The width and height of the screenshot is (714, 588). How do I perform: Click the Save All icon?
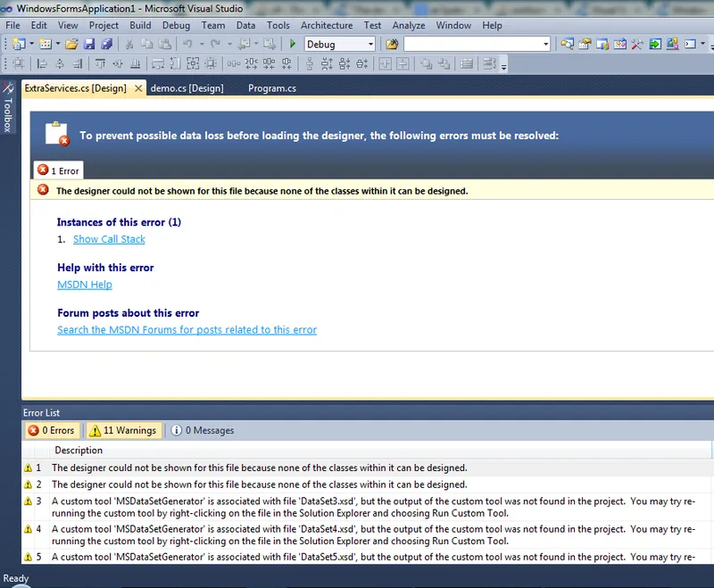pyautogui.click(x=107, y=44)
